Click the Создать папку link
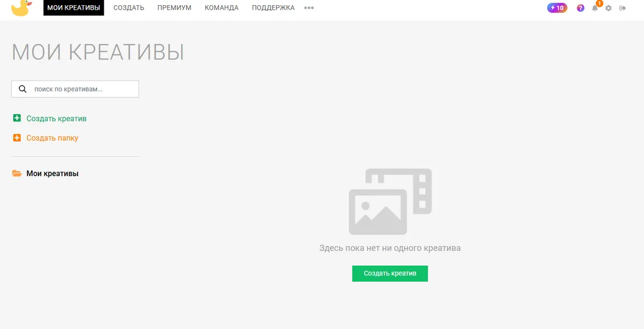Screen dimensions: 644x329 coord(52,138)
